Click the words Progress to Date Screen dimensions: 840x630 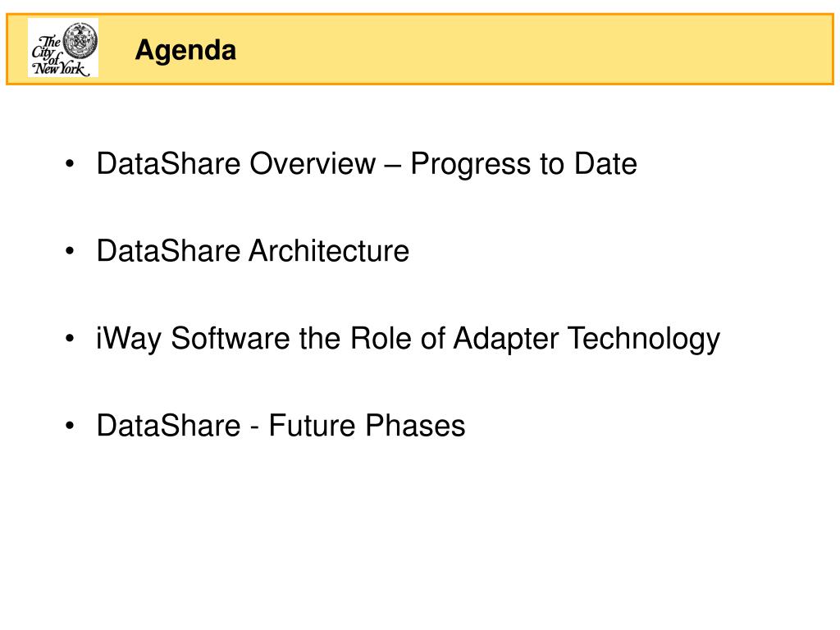(x=524, y=164)
